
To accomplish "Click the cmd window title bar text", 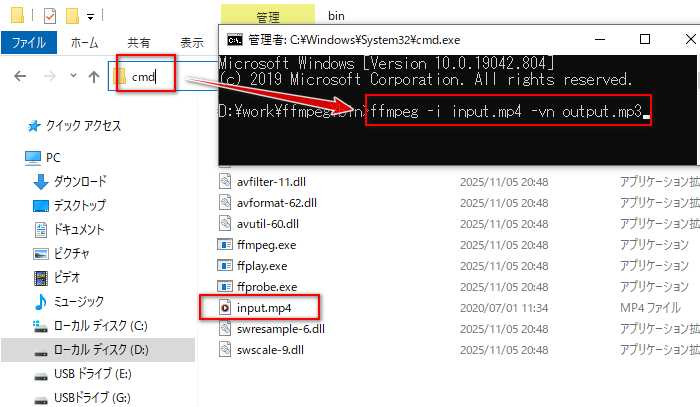I will click(354, 40).
